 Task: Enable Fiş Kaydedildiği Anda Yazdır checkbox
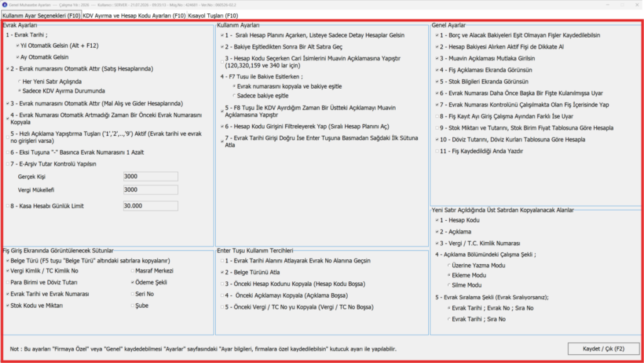(437, 151)
